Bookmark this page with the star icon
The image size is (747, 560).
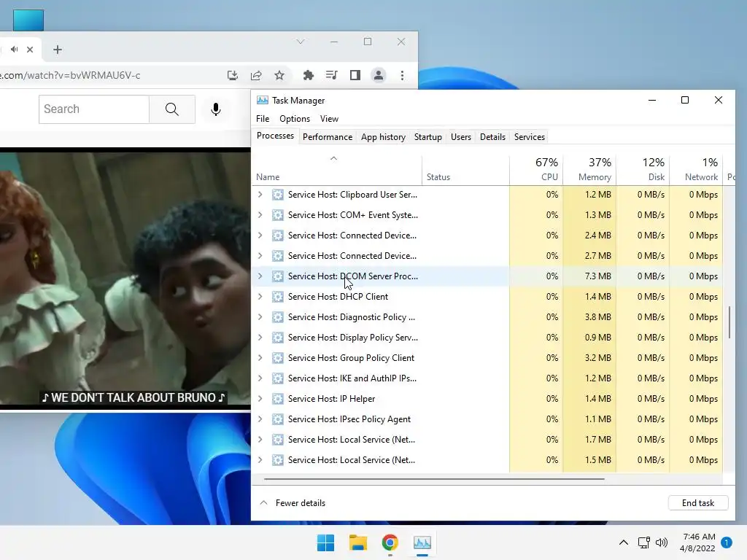pyautogui.click(x=279, y=75)
